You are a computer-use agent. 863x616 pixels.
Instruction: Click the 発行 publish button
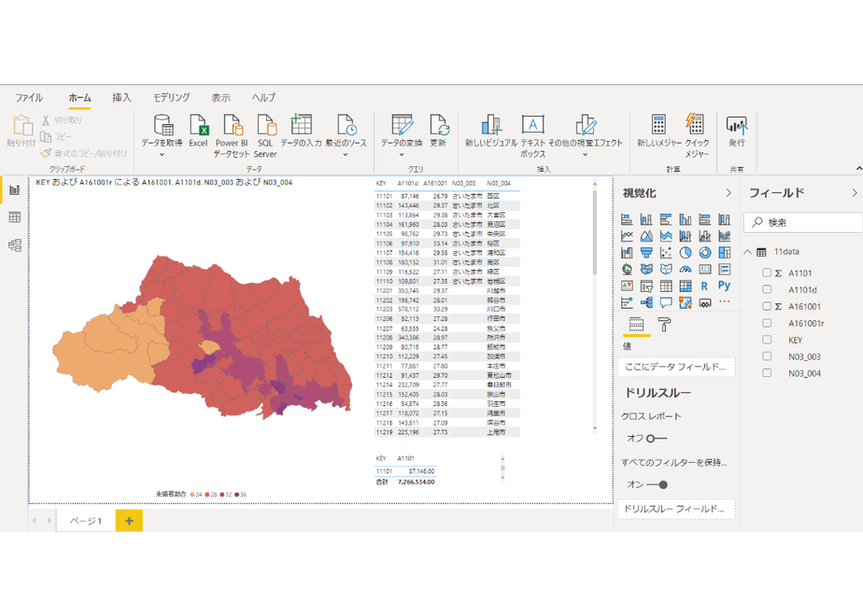point(736,131)
